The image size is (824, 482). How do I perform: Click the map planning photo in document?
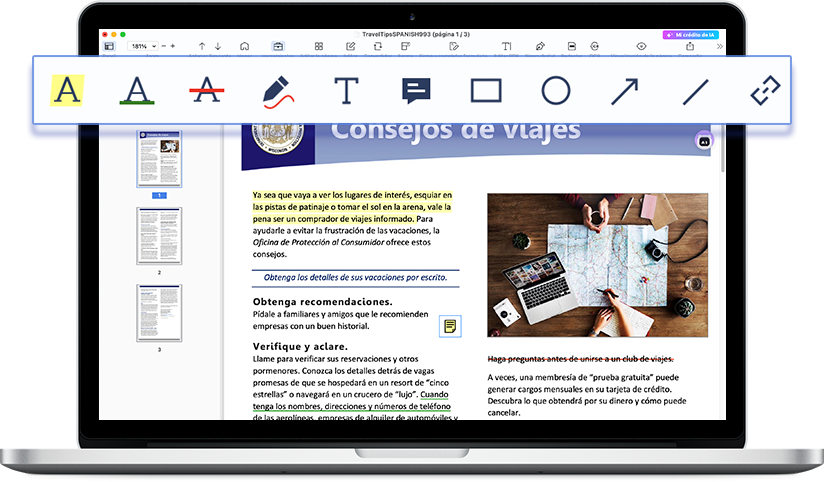click(598, 265)
